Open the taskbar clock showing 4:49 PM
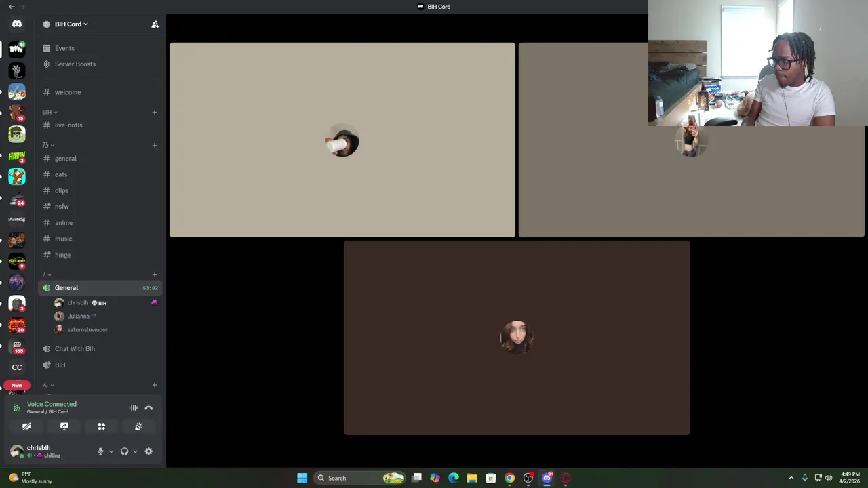This screenshot has height=488, width=868. (x=850, y=478)
